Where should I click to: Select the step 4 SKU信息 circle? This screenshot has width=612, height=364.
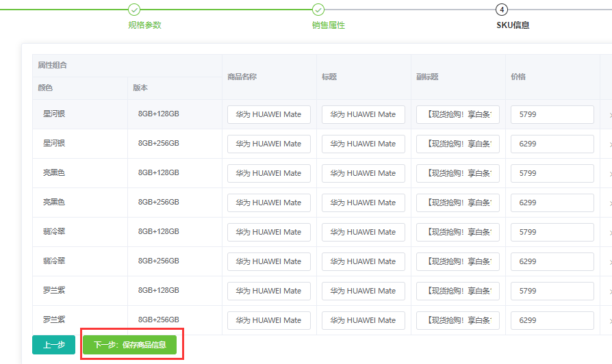[502, 10]
